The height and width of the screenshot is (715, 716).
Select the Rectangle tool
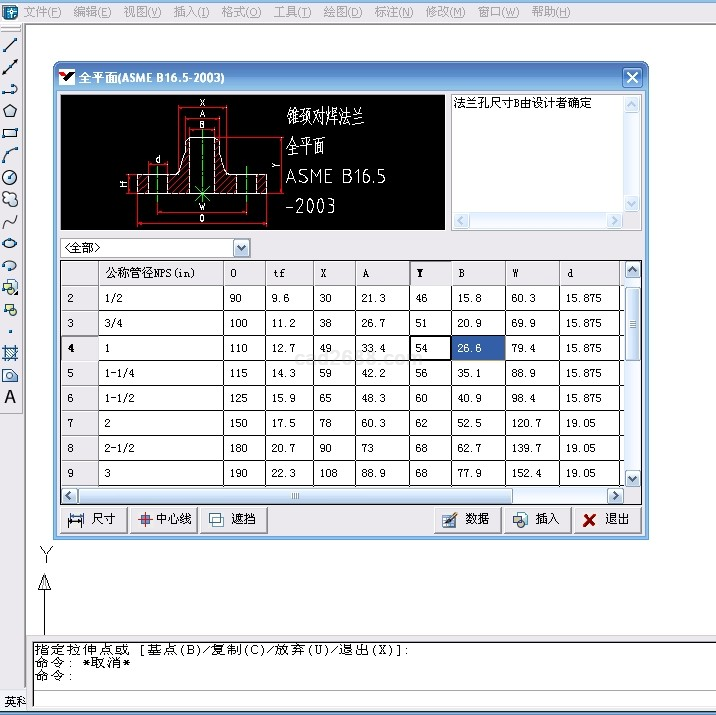pyautogui.click(x=10, y=133)
